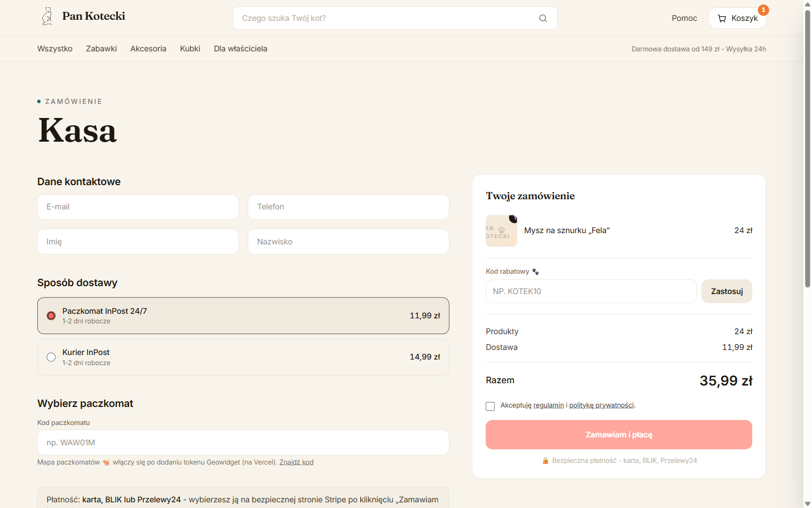812x508 pixels.
Task: Click the cart icon in Koszyk button
Action: click(722, 19)
